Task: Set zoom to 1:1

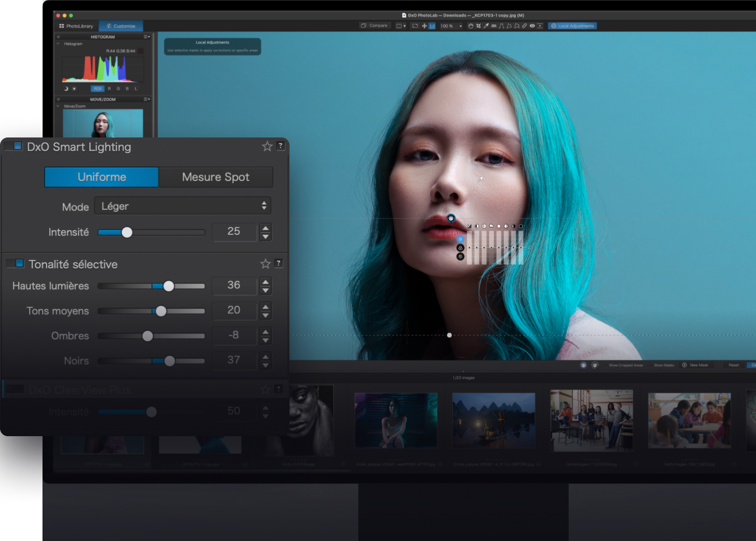Action: tap(432, 26)
